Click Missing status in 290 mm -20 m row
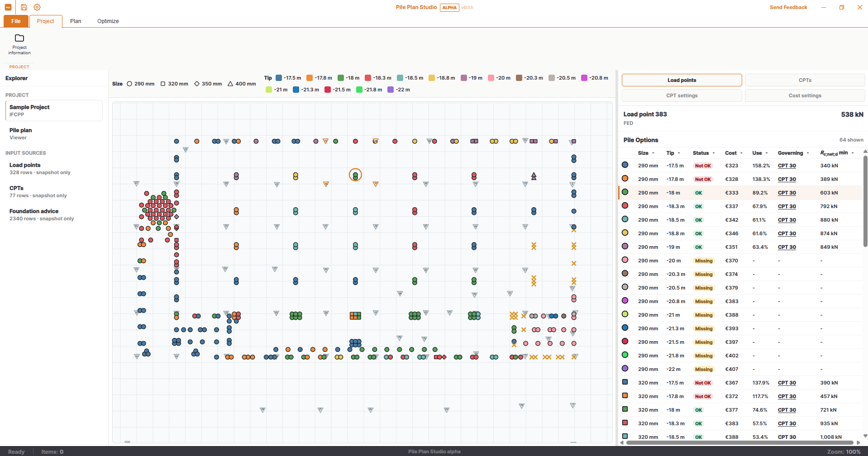The height and width of the screenshot is (456, 868). [x=704, y=261]
